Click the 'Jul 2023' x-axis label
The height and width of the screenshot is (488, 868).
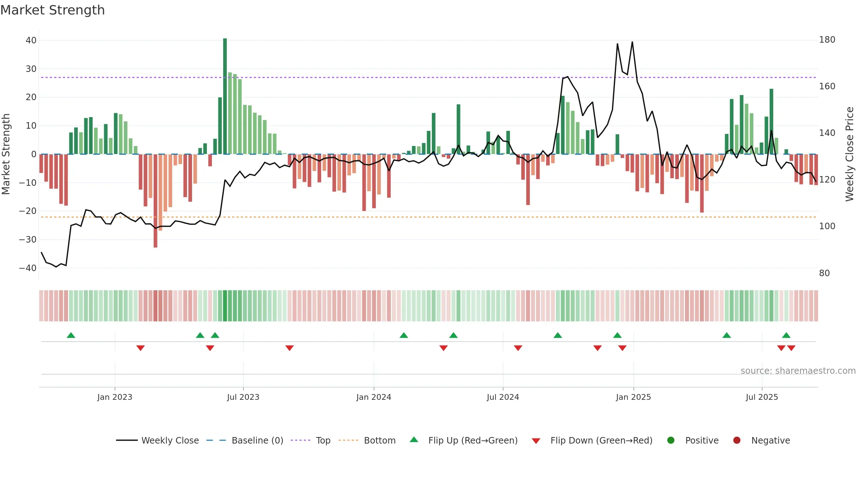pos(243,397)
